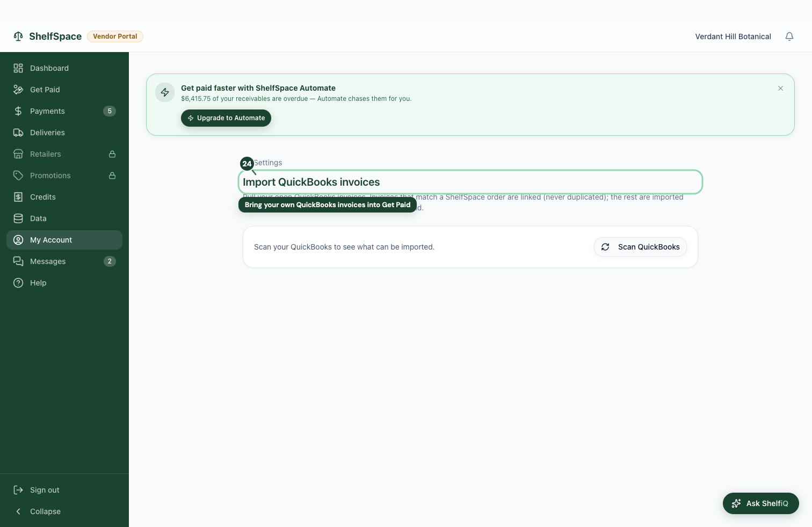Screen dimensions: 812x527
Task: Open the Help page
Action: 64,283
